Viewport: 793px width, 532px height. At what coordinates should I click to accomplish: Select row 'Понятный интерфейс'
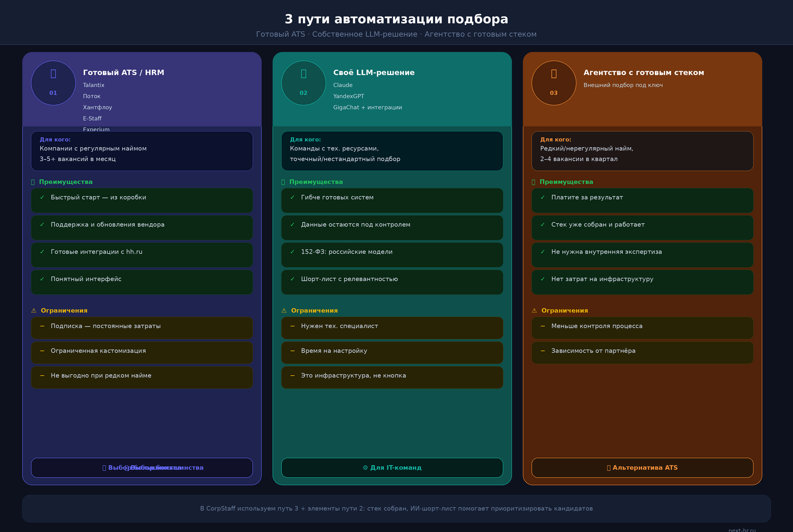[x=142, y=282]
